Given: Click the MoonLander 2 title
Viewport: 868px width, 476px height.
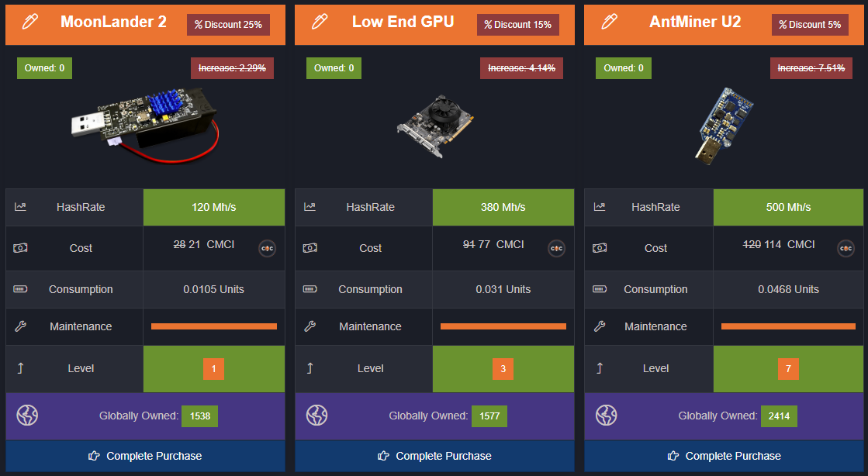Looking at the screenshot, I should point(113,22).
